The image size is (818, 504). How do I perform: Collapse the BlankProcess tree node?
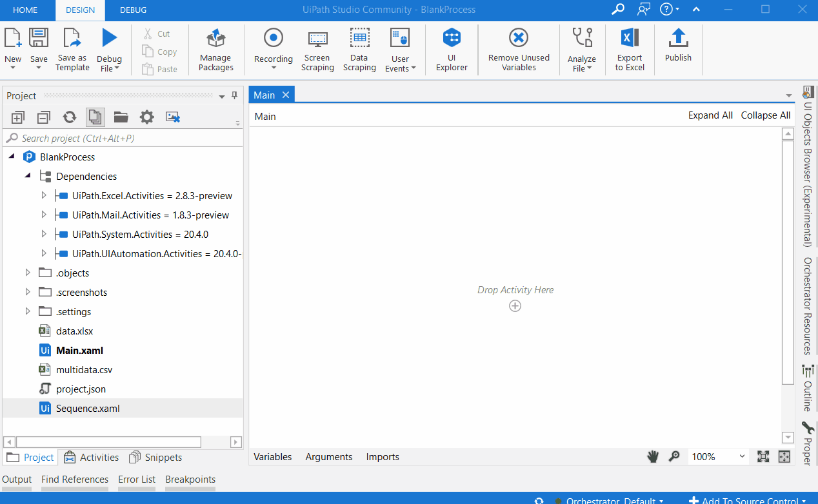tap(12, 157)
